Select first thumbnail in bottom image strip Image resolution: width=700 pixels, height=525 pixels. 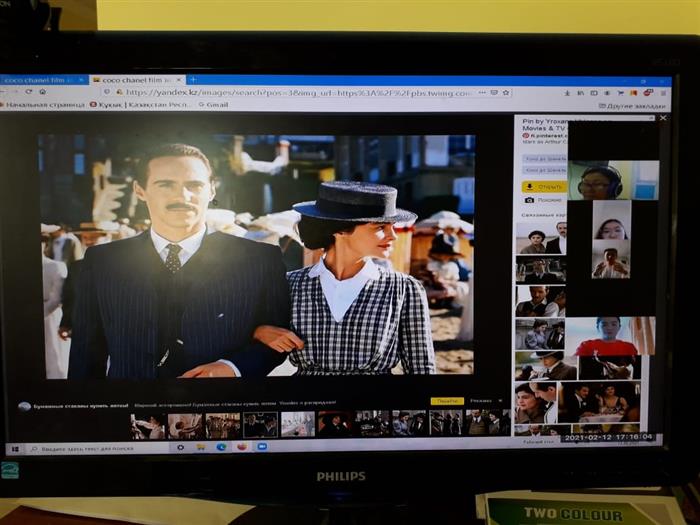pos(148,425)
